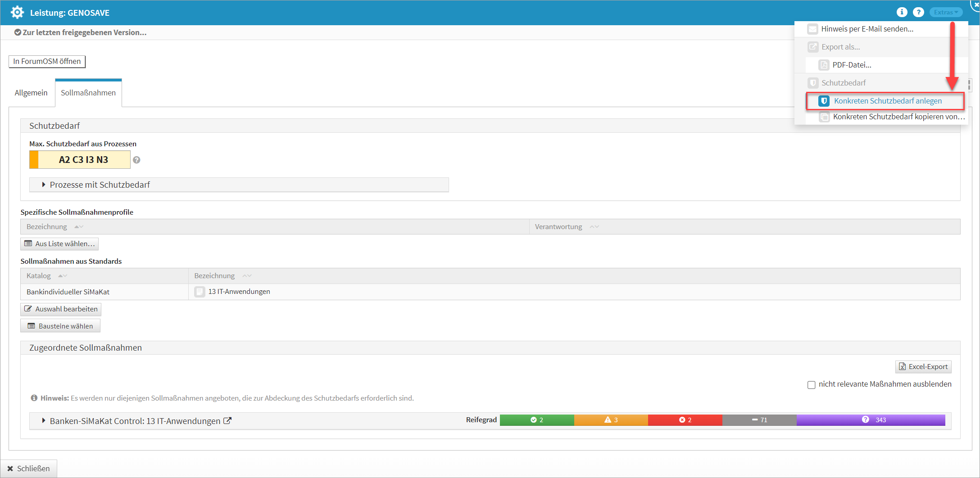The height and width of the screenshot is (478, 980).
Task: Open the Extras dropdown menu
Action: point(946,13)
